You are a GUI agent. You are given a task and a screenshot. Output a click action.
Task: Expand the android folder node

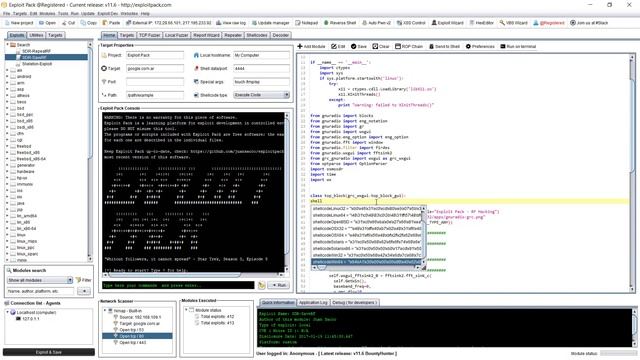tap(7, 76)
